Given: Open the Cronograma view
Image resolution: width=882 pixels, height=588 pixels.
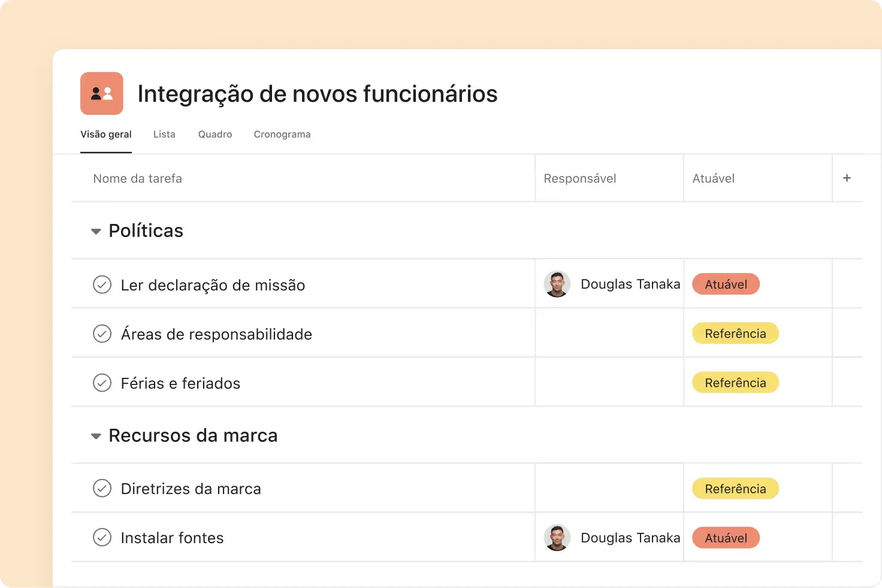Looking at the screenshot, I should pos(282,134).
